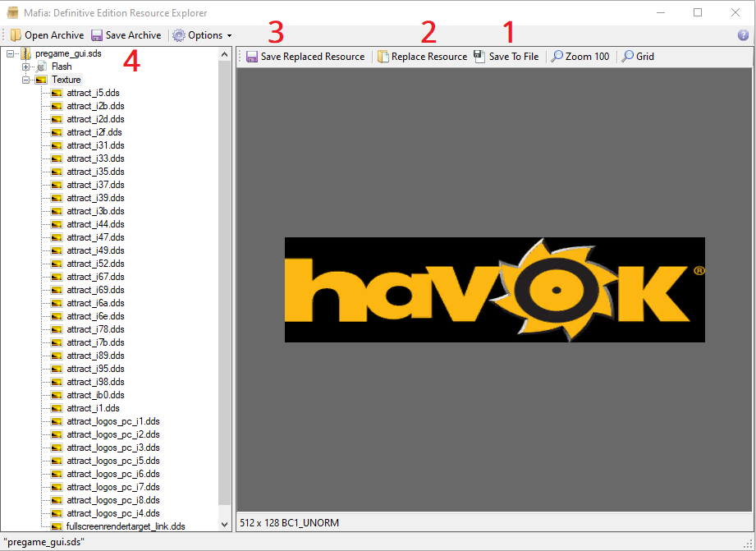Click the icon beside attract_i33.dds

(x=57, y=158)
